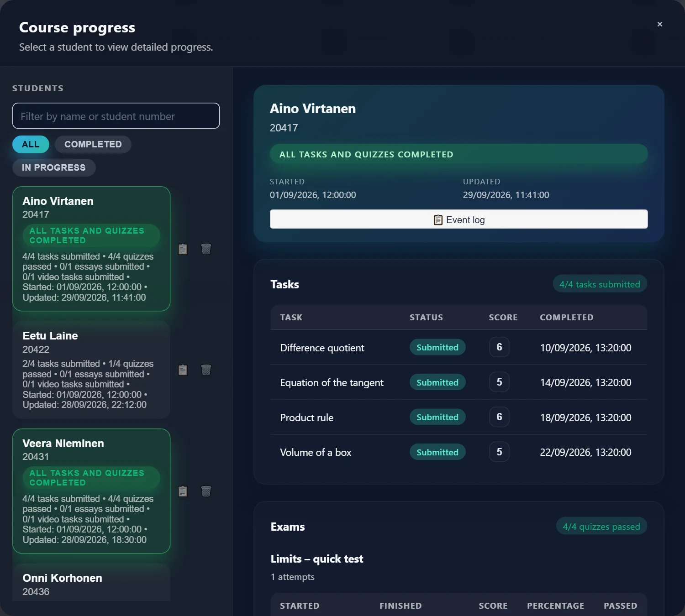The height and width of the screenshot is (616, 685).
Task: Delete Veera Nieminen using trash icon
Action: [x=206, y=491]
